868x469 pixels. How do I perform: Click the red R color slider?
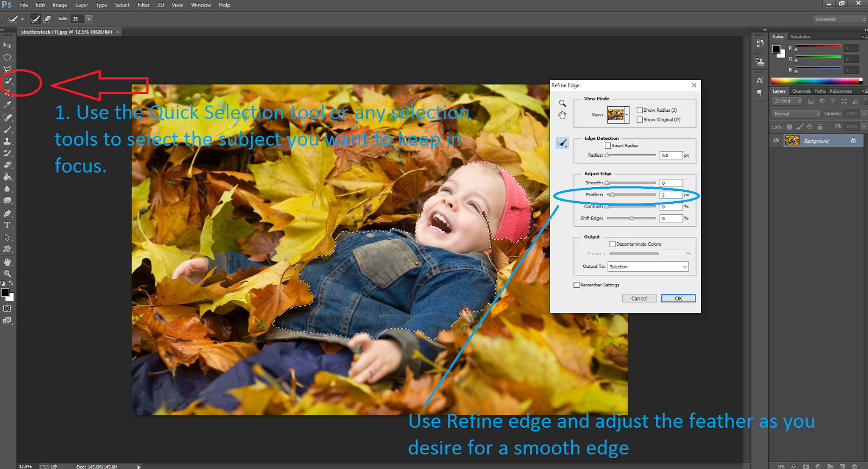coord(818,48)
